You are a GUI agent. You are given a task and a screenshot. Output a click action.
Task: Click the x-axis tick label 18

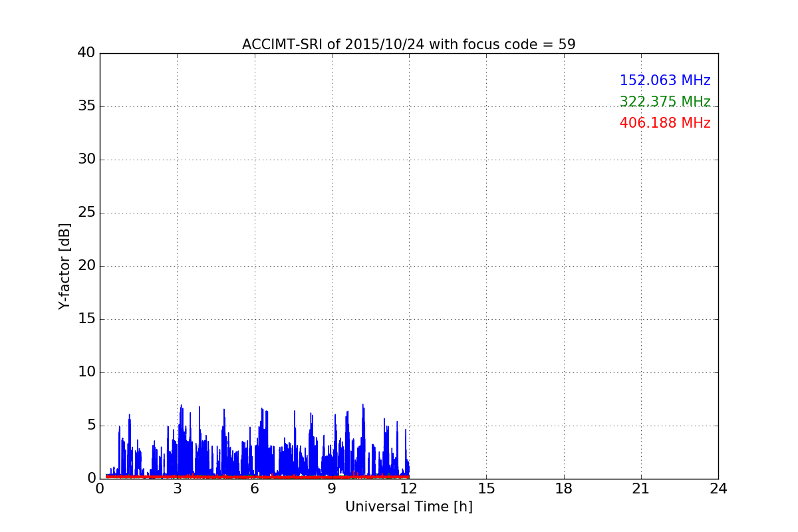pos(564,489)
